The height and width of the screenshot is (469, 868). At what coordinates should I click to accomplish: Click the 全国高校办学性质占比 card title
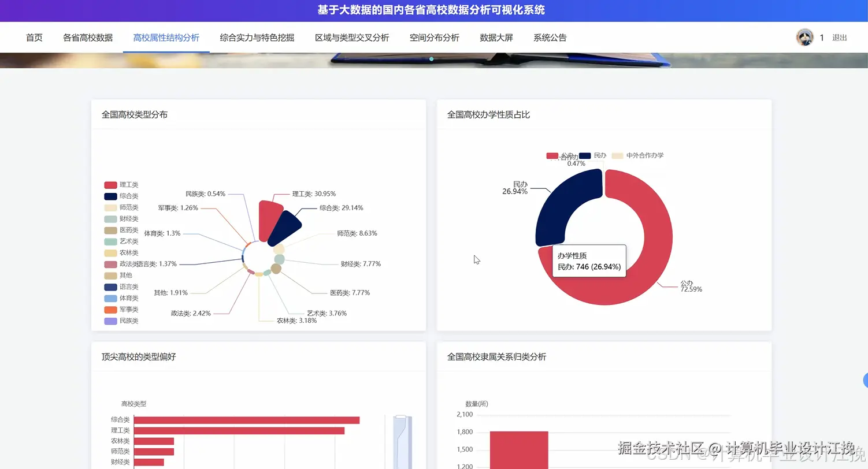(488, 114)
